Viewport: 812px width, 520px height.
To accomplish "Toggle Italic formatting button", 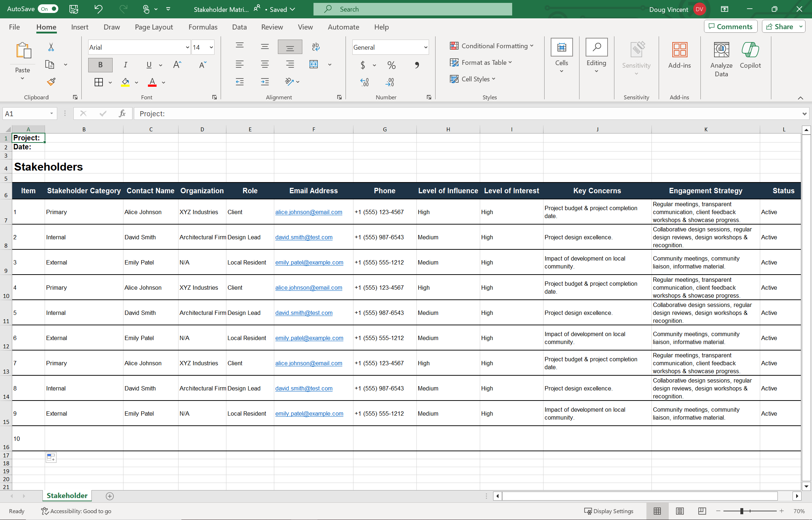I will coord(125,65).
